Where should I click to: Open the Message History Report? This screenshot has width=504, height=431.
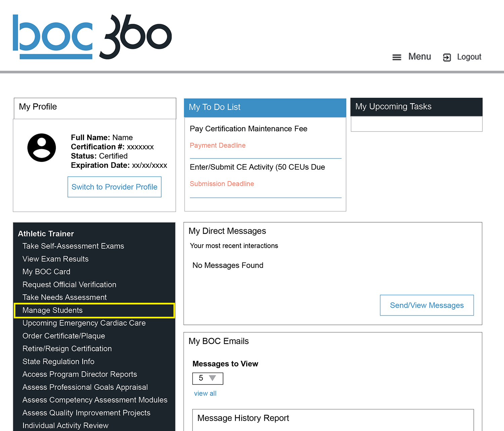point(243,418)
